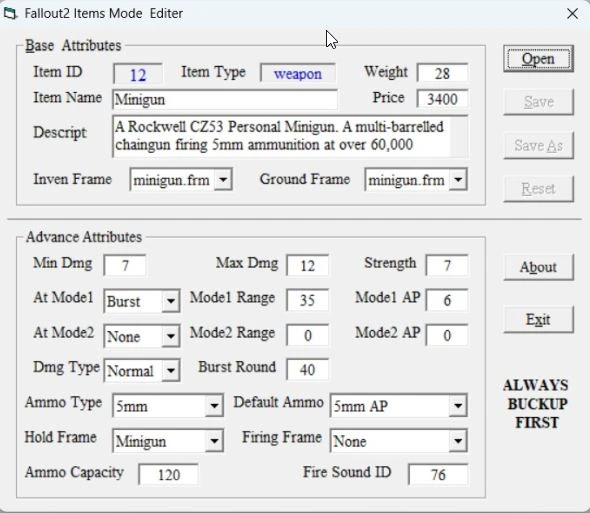Open the About dialog
590x513 pixels.
click(538, 267)
